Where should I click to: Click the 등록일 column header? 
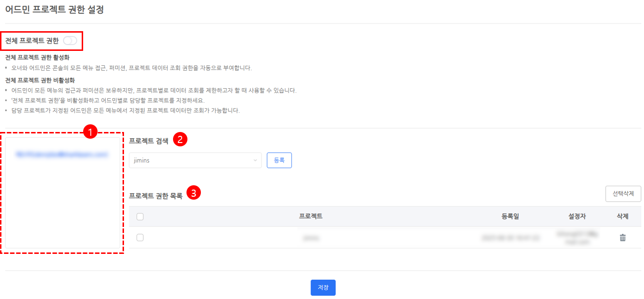click(x=510, y=216)
